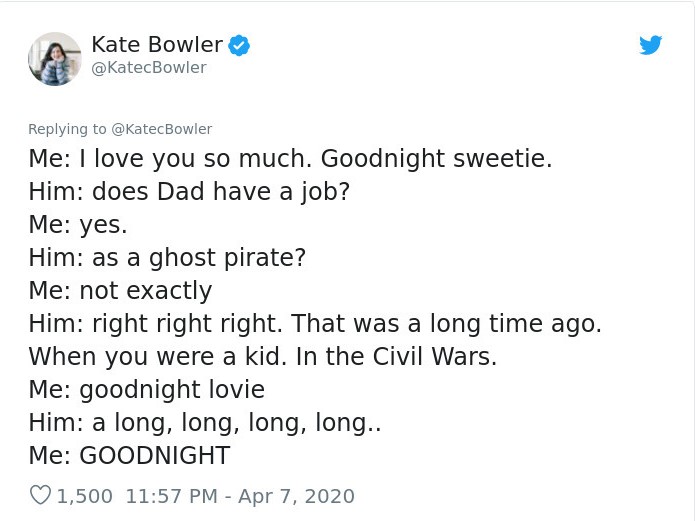Click the "does Dad have a job?" line
The width and height of the screenshot is (695, 521).
(189, 192)
